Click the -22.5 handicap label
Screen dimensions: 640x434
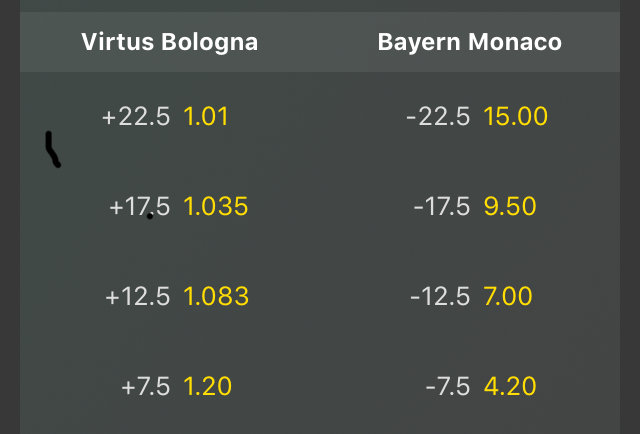coord(438,117)
